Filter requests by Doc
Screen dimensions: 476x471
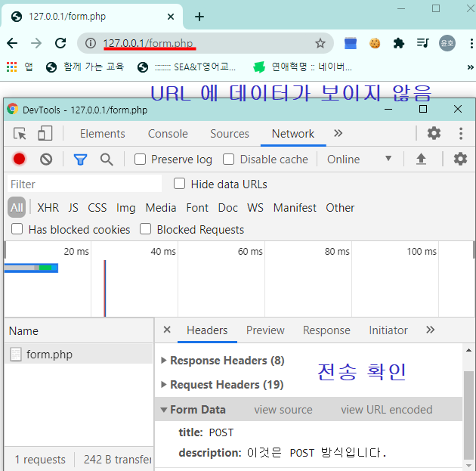pos(227,208)
